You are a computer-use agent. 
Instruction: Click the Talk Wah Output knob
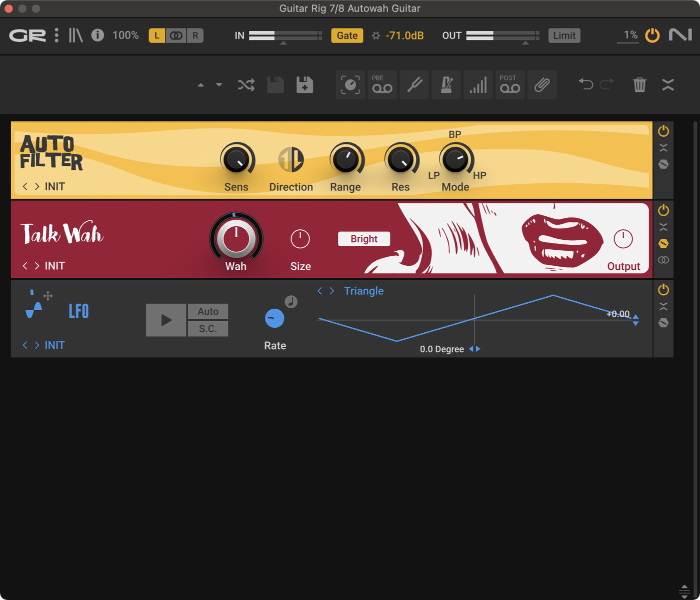(x=623, y=239)
